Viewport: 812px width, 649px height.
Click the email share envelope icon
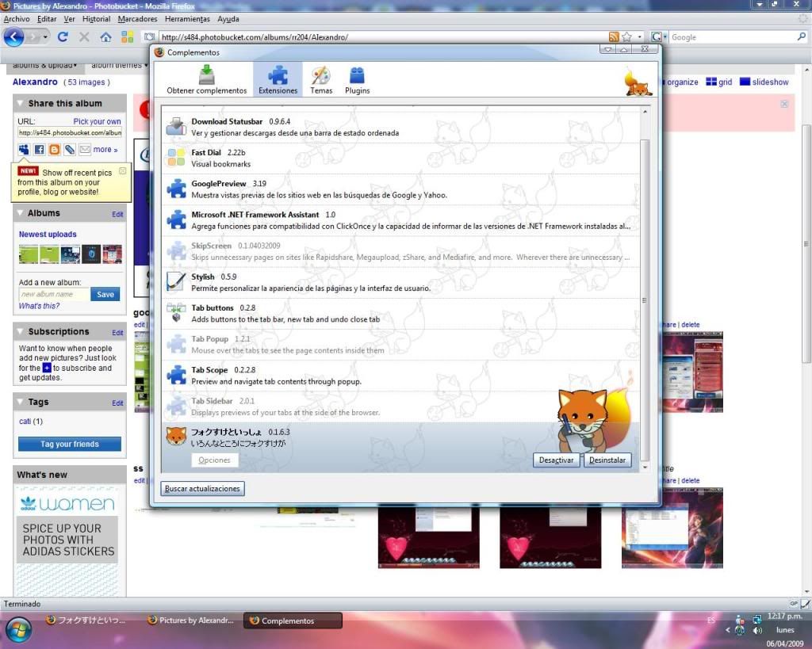(x=85, y=150)
